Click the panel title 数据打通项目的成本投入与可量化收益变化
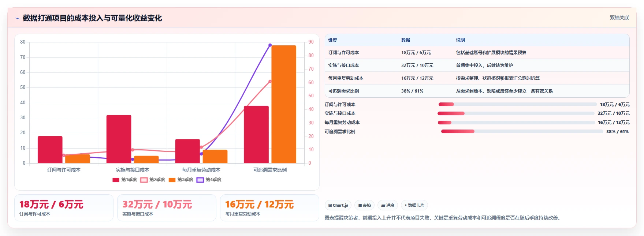This screenshot has width=644, height=236. click(x=92, y=18)
